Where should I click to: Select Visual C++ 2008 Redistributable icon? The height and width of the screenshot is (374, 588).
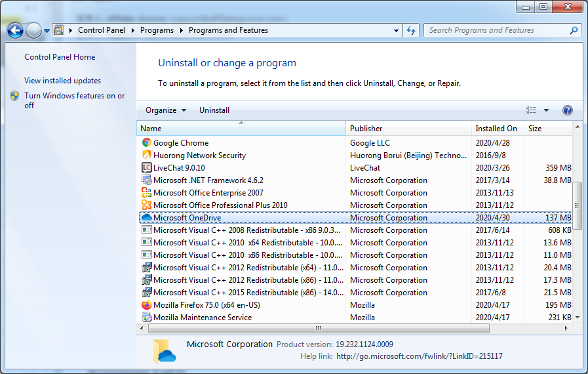(x=147, y=230)
